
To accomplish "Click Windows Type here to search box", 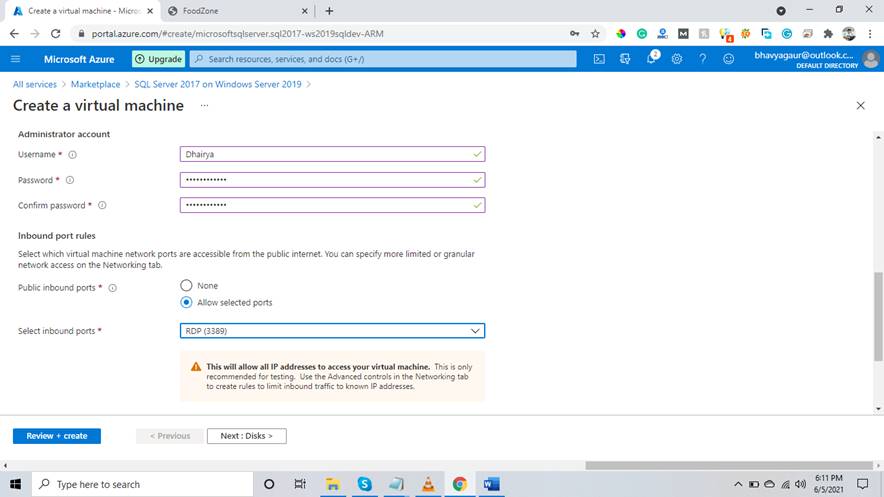I will tap(142, 484).
